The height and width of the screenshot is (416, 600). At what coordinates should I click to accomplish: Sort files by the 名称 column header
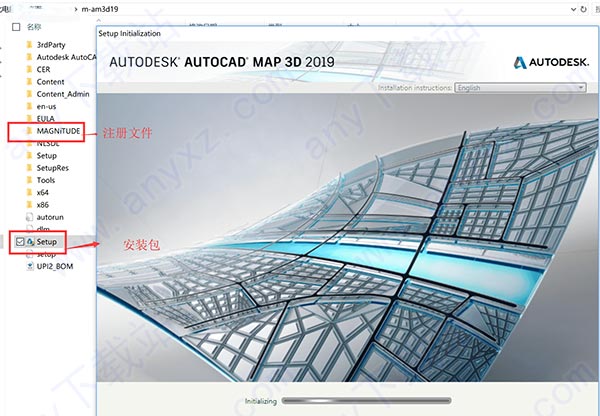(34, 27)
